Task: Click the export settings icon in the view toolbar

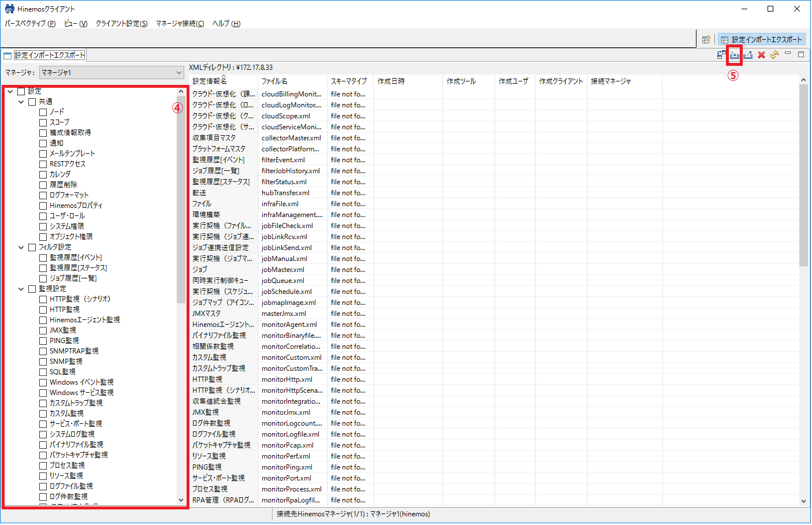Action: coord(748,54)
